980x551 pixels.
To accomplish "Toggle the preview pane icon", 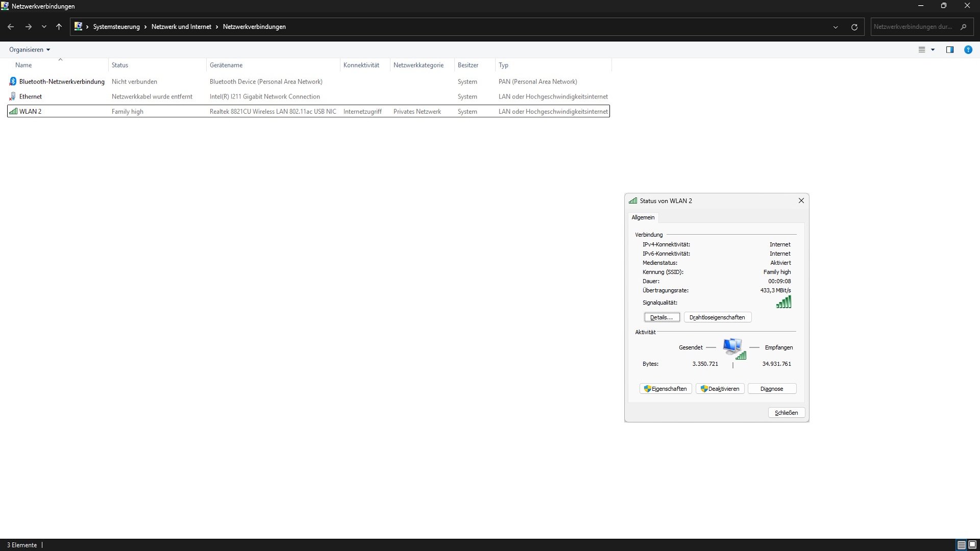I will click(x=949, y=50).
